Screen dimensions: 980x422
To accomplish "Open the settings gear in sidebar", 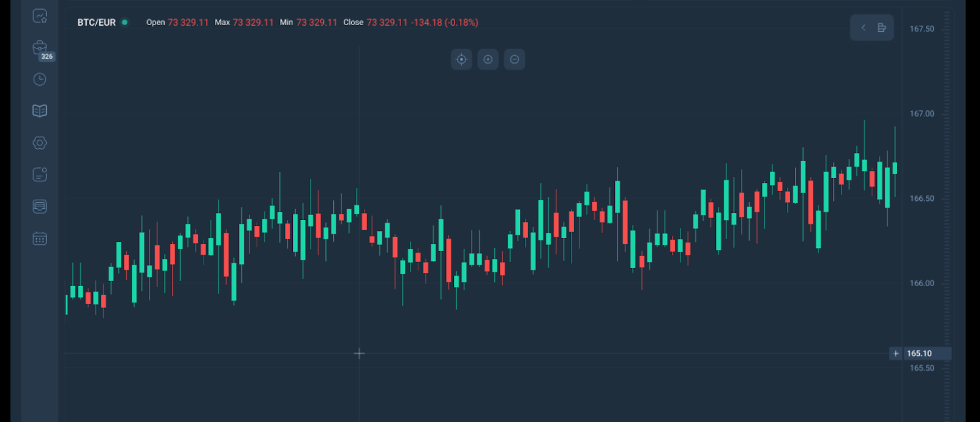I will tap(40, 143).
